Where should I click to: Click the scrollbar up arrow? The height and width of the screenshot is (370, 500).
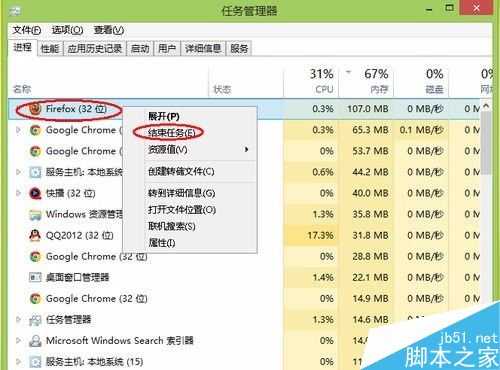486,107
